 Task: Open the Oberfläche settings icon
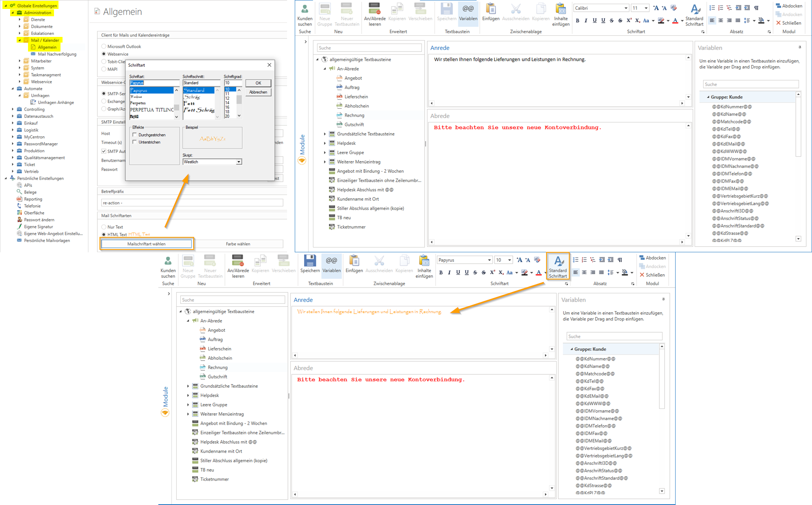19,213
